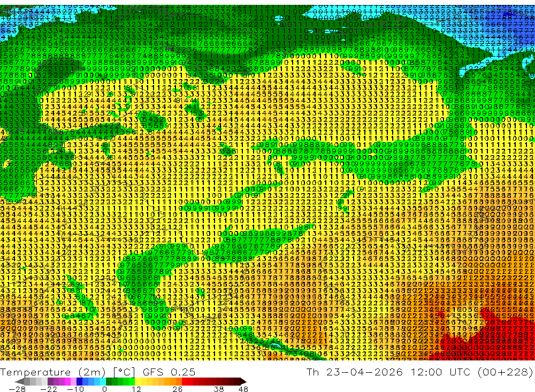
Task: Click the dark purple swatch above -22
Action: click(x=50, y=381)
